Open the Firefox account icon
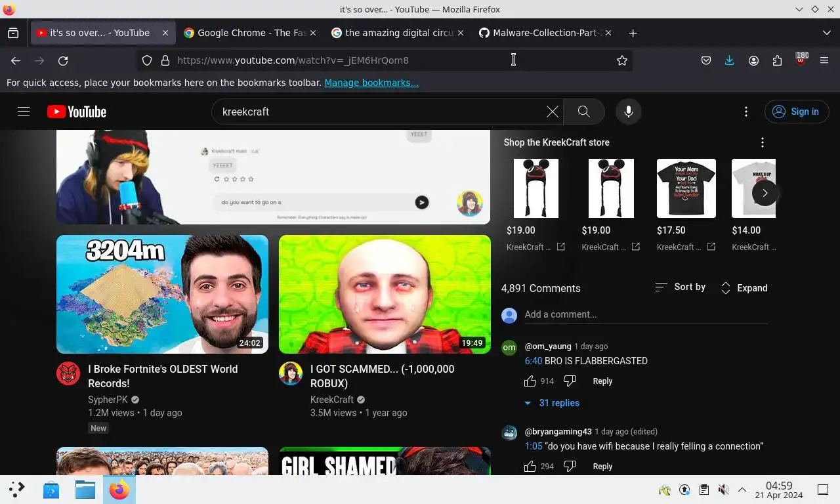 tap(753, 60)
